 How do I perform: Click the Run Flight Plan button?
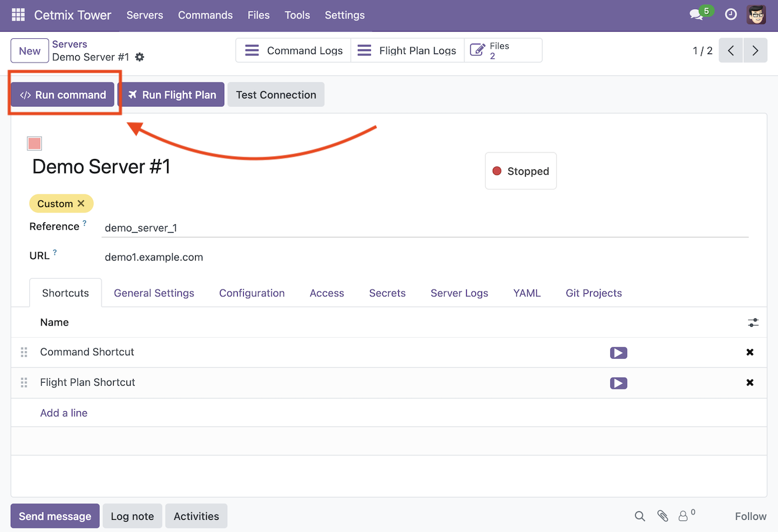(171, 95)
